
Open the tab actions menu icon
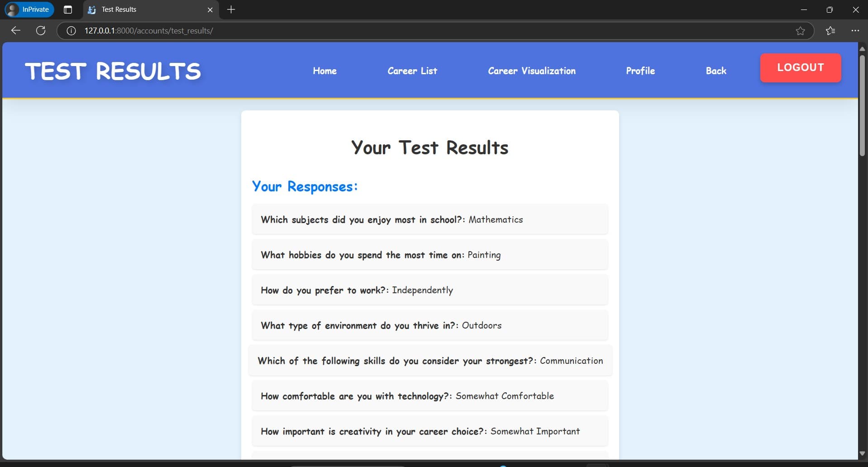point(68,10)
